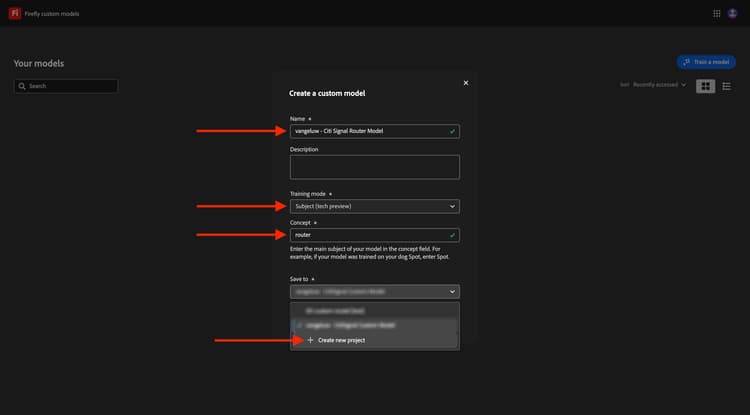Switch to grid view layout
Screen dimensions: 750x415
point(705,86)
